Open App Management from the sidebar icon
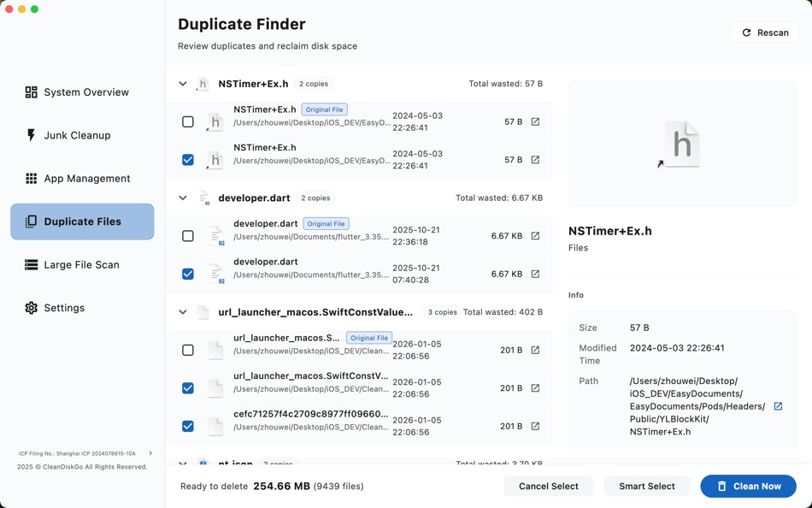This screenshot has width=812, height=508. click(32, 178)
